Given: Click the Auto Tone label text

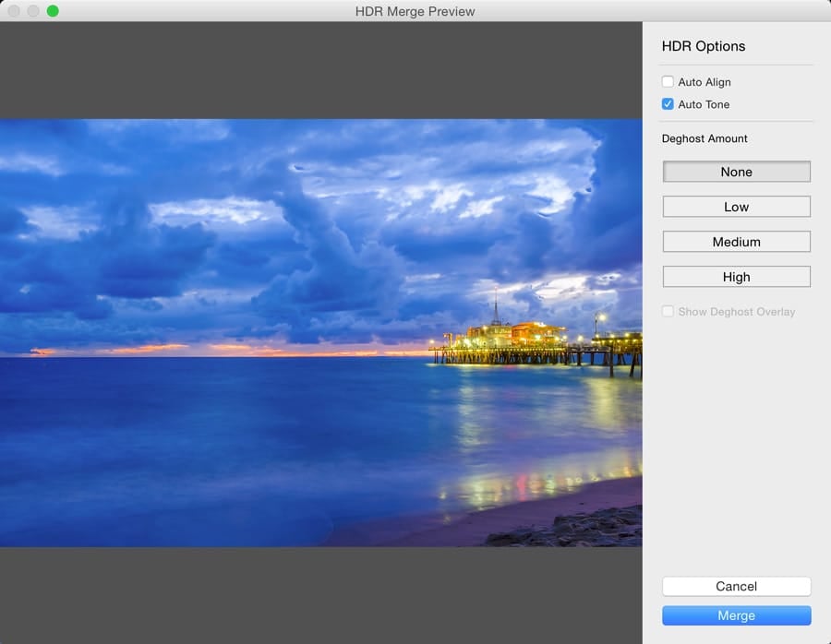Looking at the screenshot, I should [x=705, y=104].
